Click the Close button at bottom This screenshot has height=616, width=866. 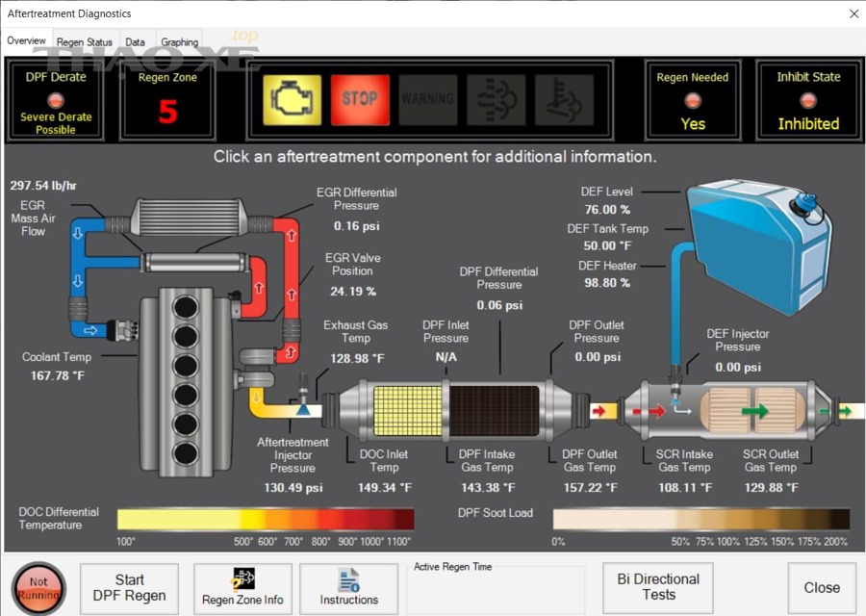tap(822, 588)
